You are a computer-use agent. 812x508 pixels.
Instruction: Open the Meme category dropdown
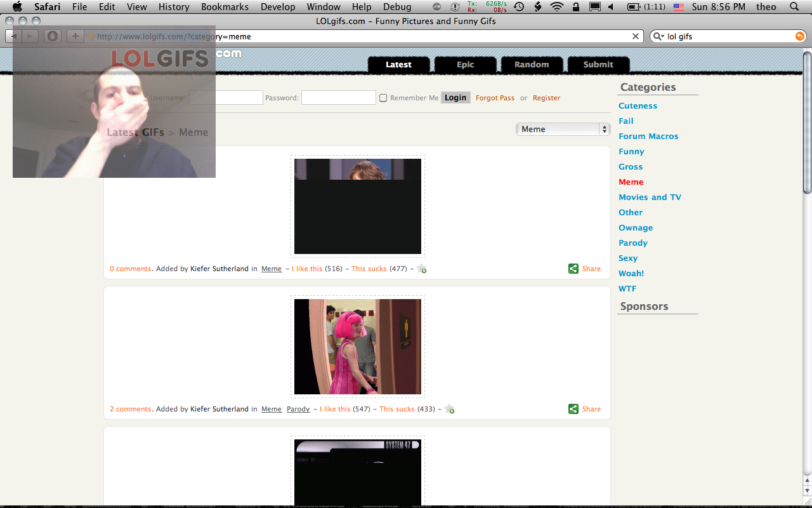click(x=563, y=129)
